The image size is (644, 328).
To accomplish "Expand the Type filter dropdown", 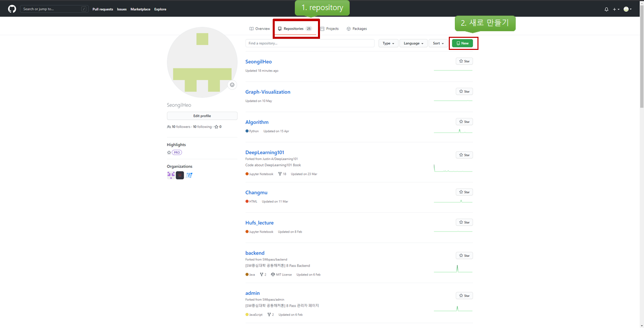I will click(x=388, y=43).
